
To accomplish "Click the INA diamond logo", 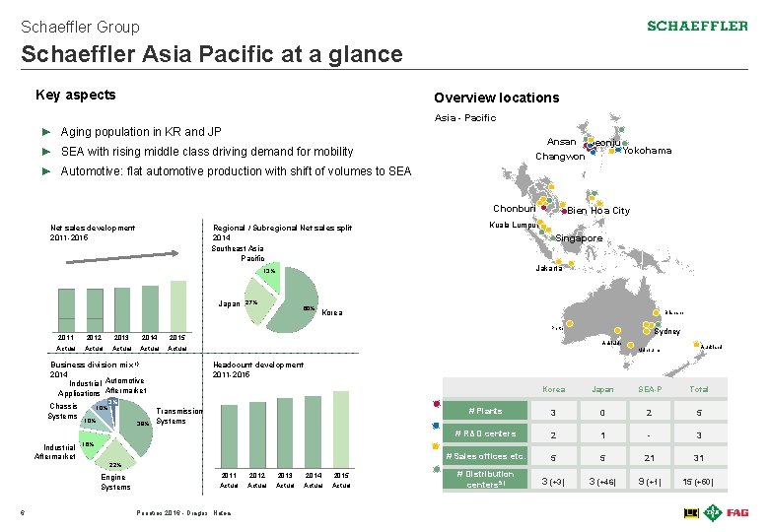I will (x=713, y=513).
